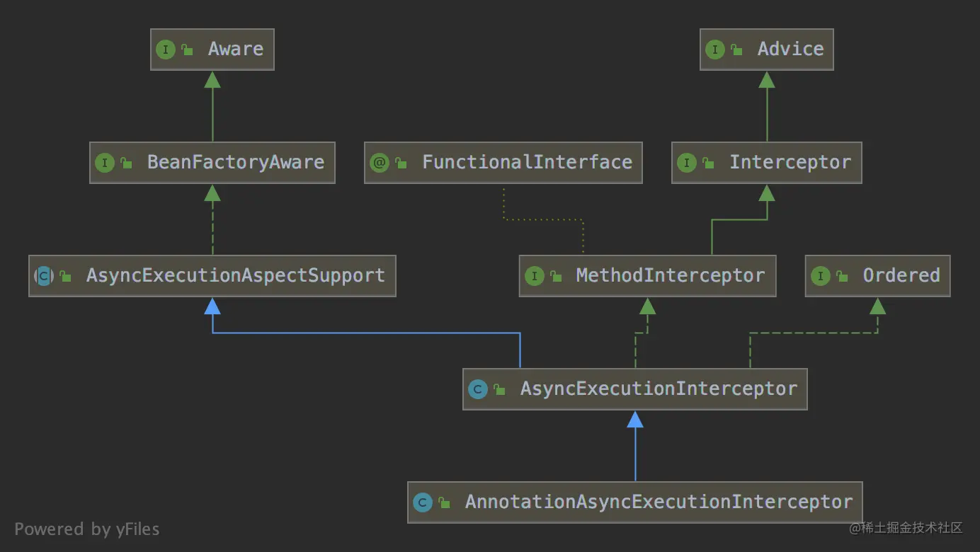Click the class icon on AnnotationAsyncExecutionInterceptor
The width and height of the screenshot is (980, 552).
pyautogui.click(x=423, y=502)
